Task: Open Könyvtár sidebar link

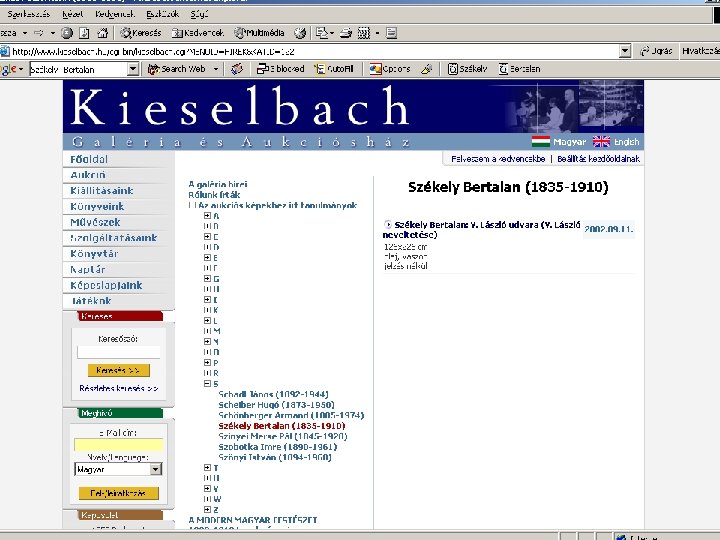Action: (x=94, y=254)
